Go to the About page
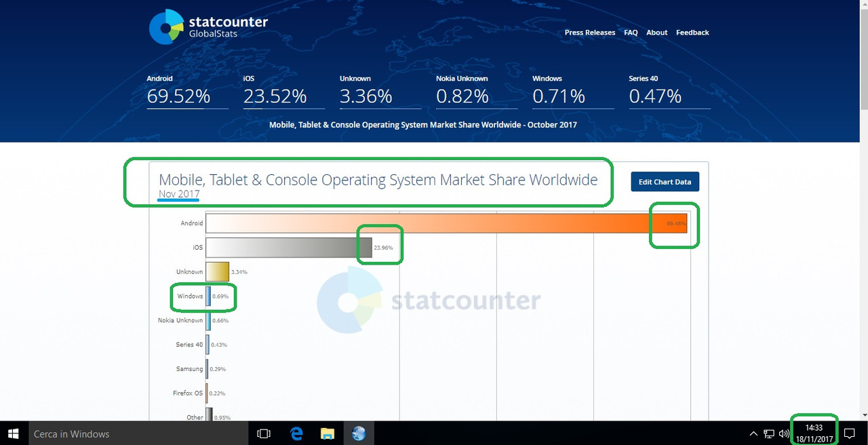Viewport: 868px width, 445px height. [x=657, y=33]
